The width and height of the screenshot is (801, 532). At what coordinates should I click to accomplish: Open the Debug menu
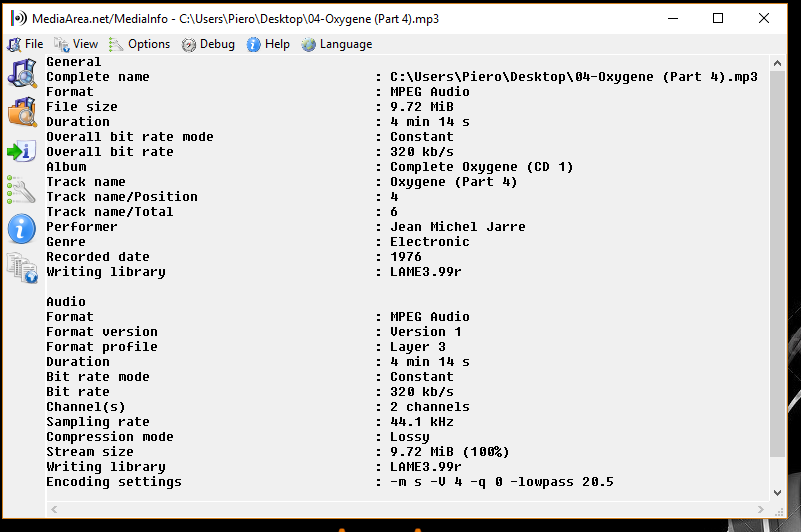pyautogui.click(x=208, y=44)
